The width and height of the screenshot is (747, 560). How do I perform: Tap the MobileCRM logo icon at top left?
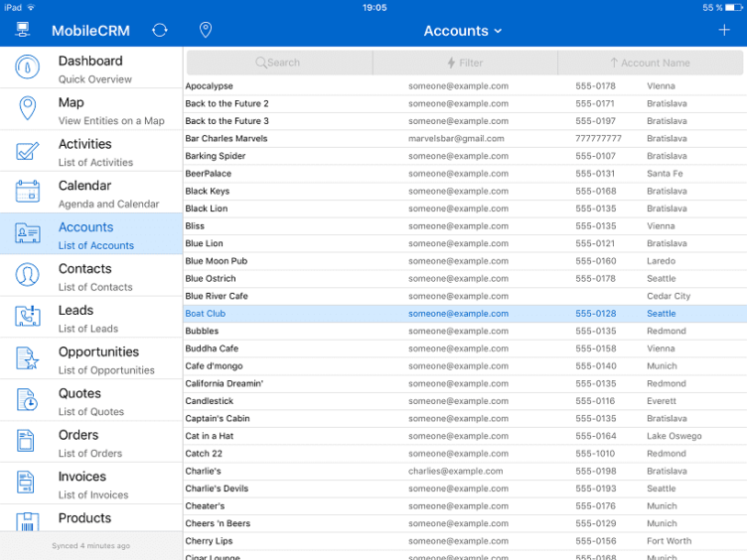click(x=23, y=31)
